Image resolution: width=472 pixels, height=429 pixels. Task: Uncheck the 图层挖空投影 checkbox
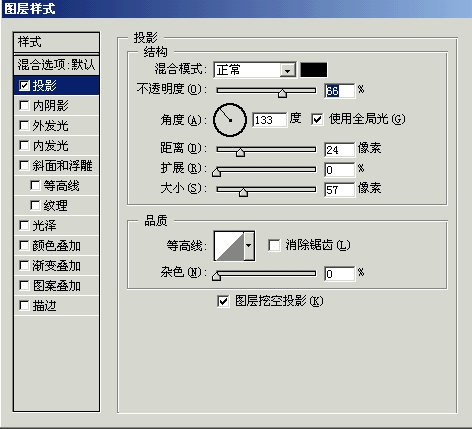(223, 301)
